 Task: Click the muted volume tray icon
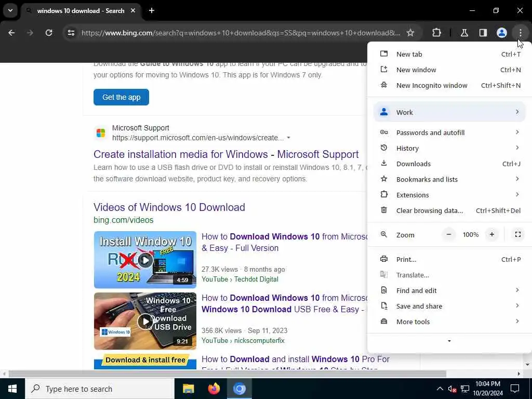pos(452,389)
